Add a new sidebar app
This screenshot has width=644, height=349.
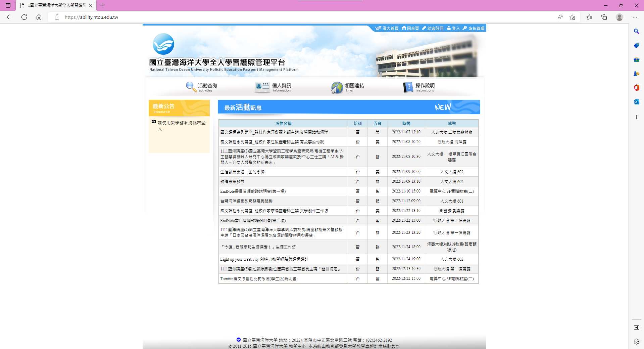636,117
